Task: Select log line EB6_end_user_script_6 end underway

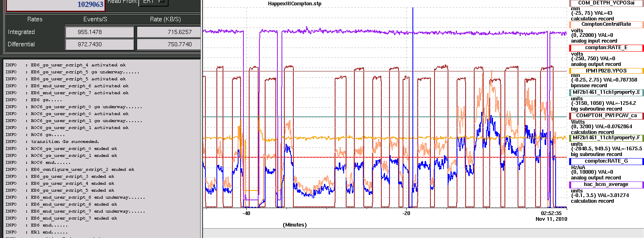Action: coord(75,197)
